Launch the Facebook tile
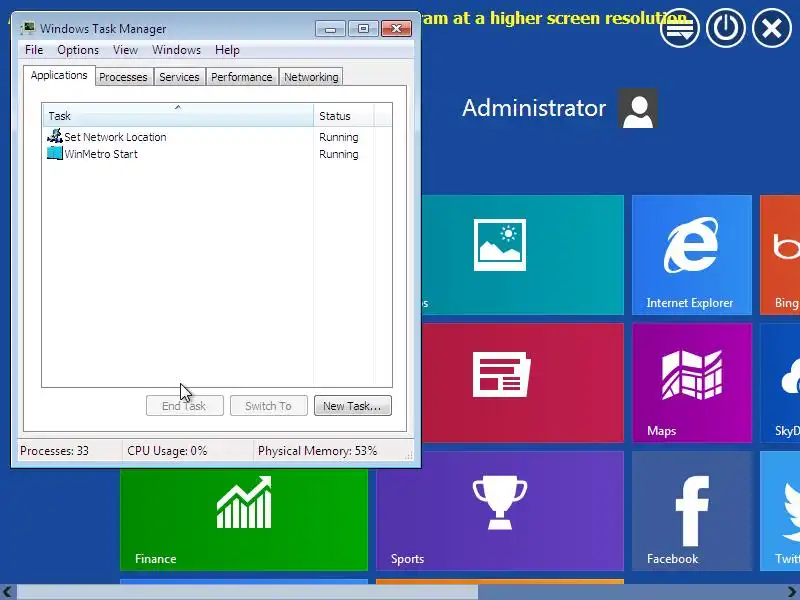800x600 pixels. [691, 511]
